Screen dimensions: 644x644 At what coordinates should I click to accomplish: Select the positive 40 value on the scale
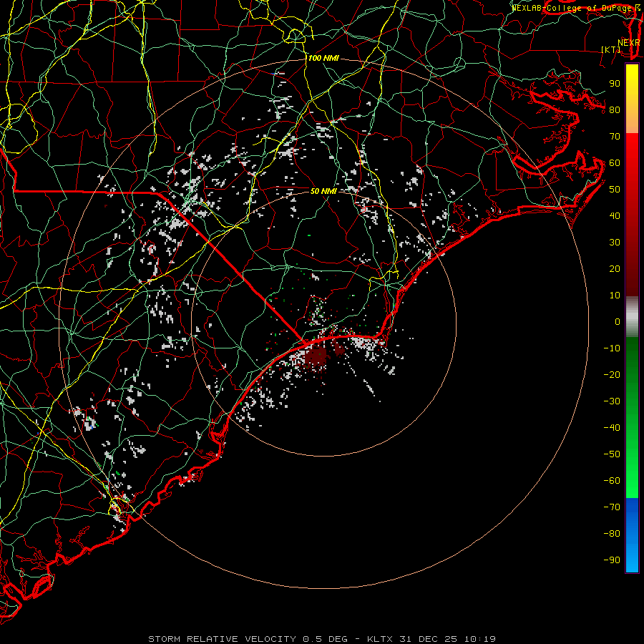[x=615, y=215]
